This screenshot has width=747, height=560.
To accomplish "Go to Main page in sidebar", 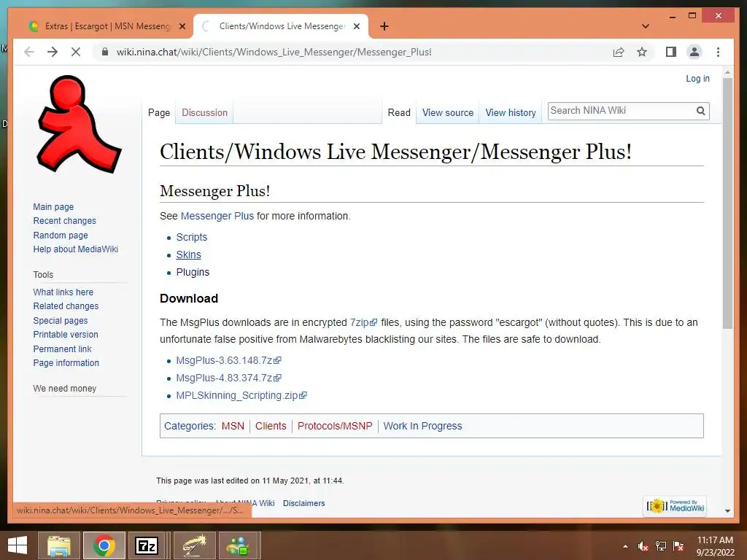I will 53,206.
